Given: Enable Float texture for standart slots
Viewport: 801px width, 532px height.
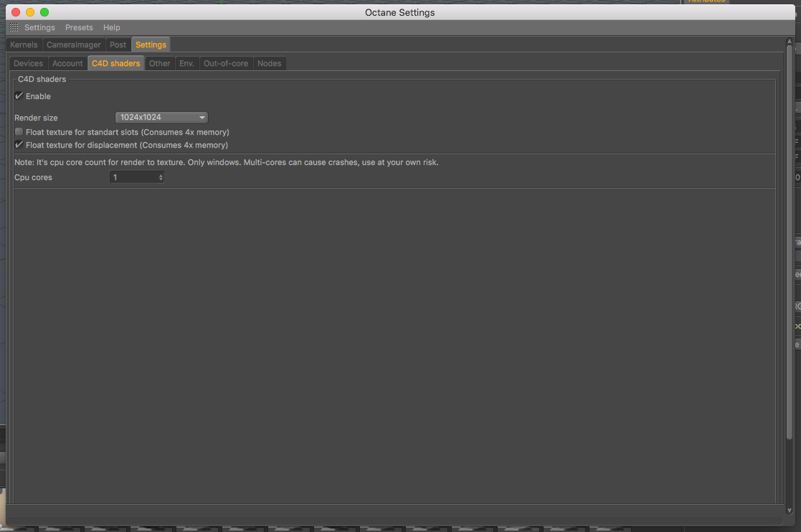Looking at the screenshot, I should pyautogui.click(x=19, y=132).
